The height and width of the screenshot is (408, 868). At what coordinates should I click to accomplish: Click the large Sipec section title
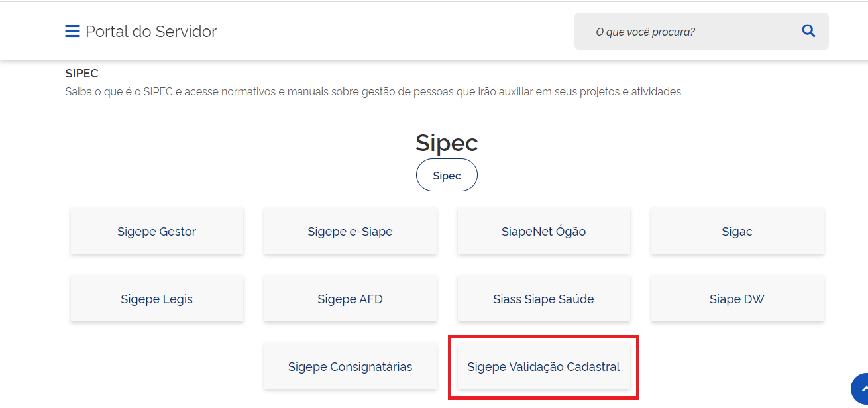coord(447,143)
